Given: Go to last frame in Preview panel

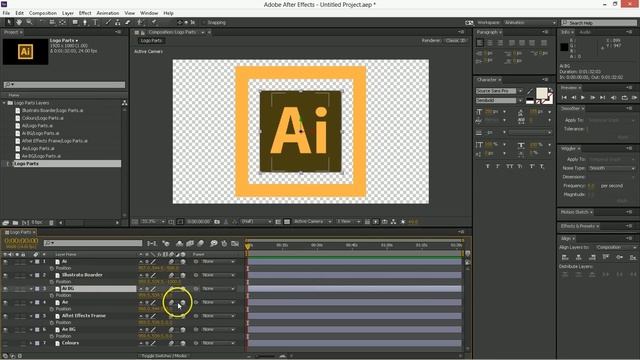Looking at the screenshot, I should tap(602, 98).
